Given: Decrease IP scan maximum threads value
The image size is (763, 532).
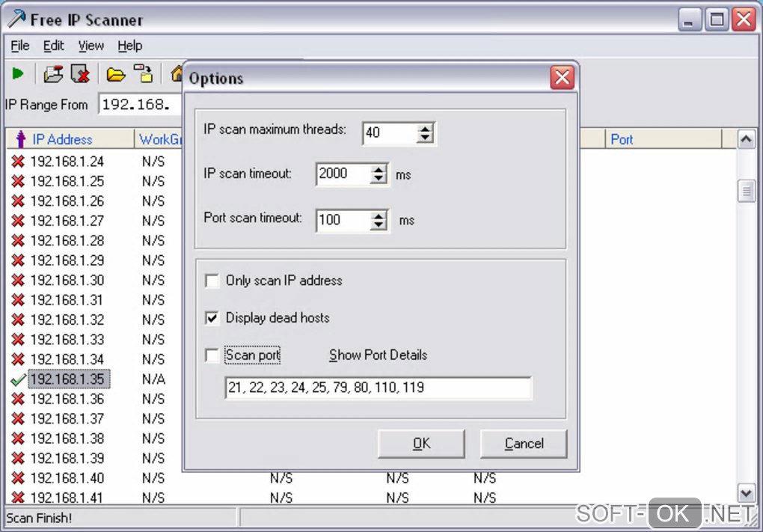Looking at the screenshot, I should (425, 138).
